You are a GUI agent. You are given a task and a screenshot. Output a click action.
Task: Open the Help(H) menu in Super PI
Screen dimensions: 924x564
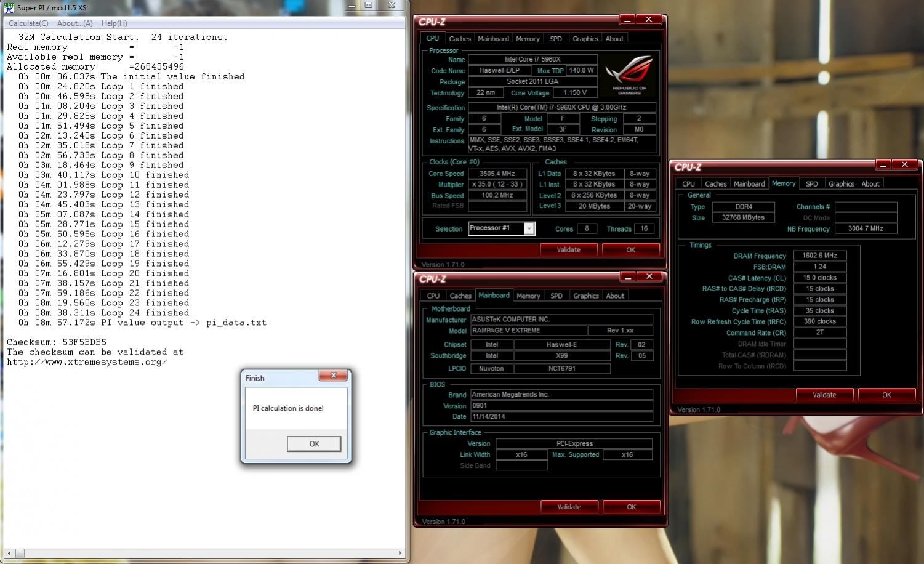point(114,23)
